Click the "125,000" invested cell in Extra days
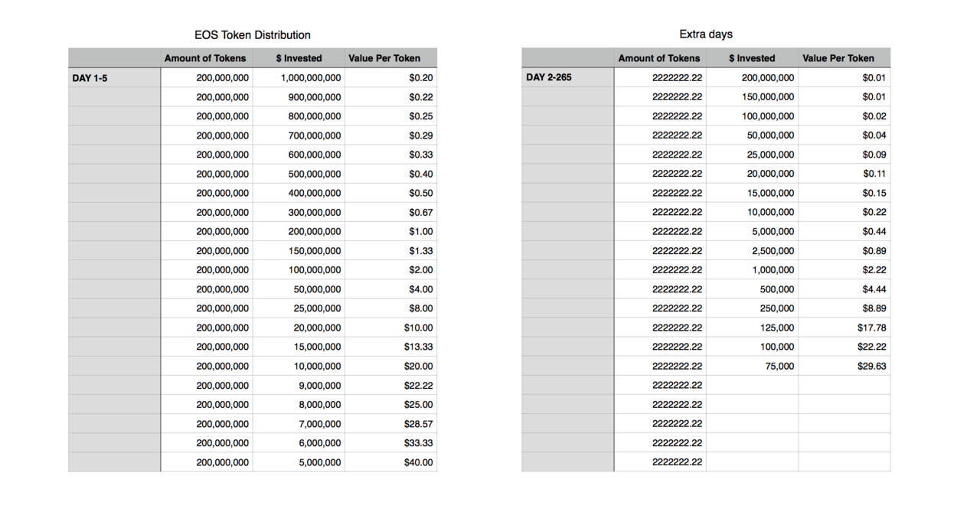The image size is (980, 512). click(x=752, y=328)
